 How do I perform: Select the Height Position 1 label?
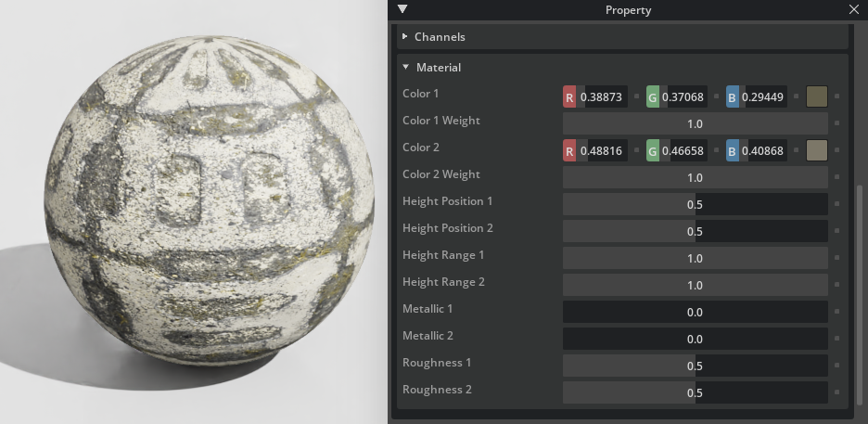coord(447,201)
